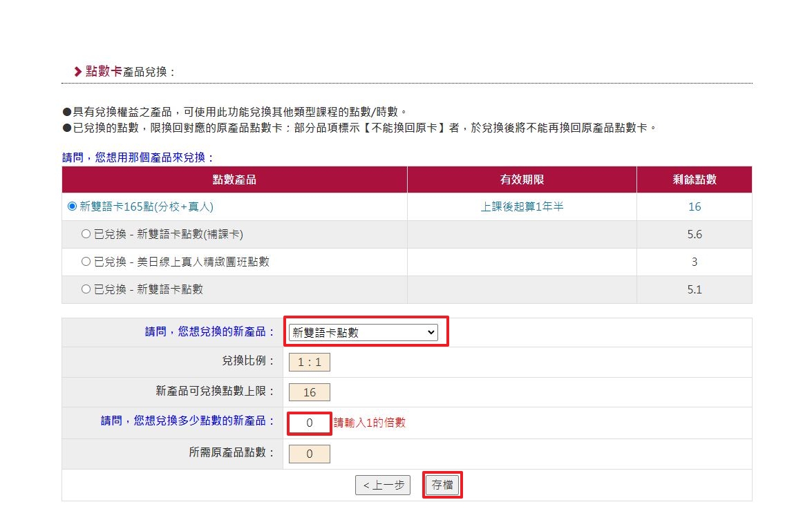
Task: Click the prompt 請問，您想用那個產品來兌換
Action: (138, 157)
